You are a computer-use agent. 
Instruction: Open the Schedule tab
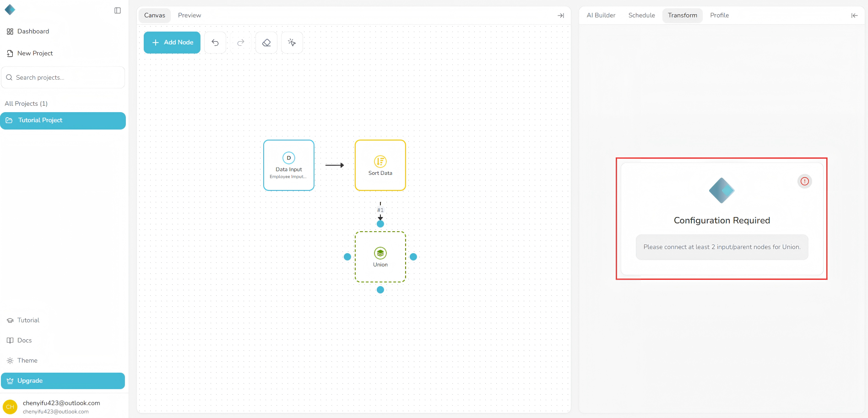[641, 16]
